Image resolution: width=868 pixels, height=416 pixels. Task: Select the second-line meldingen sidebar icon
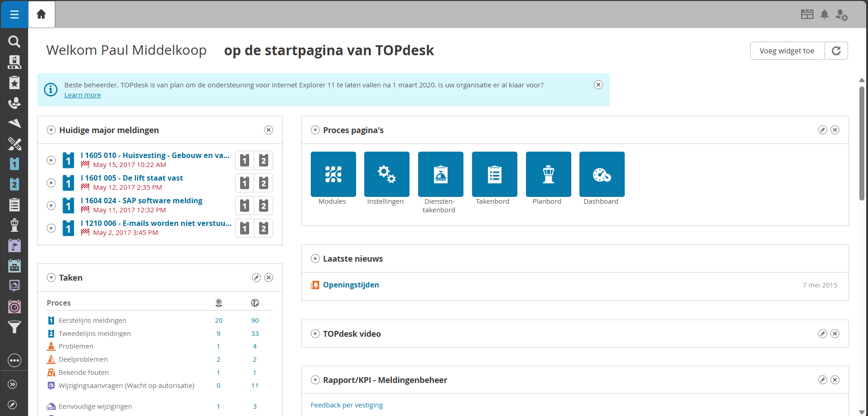[14, 184]
